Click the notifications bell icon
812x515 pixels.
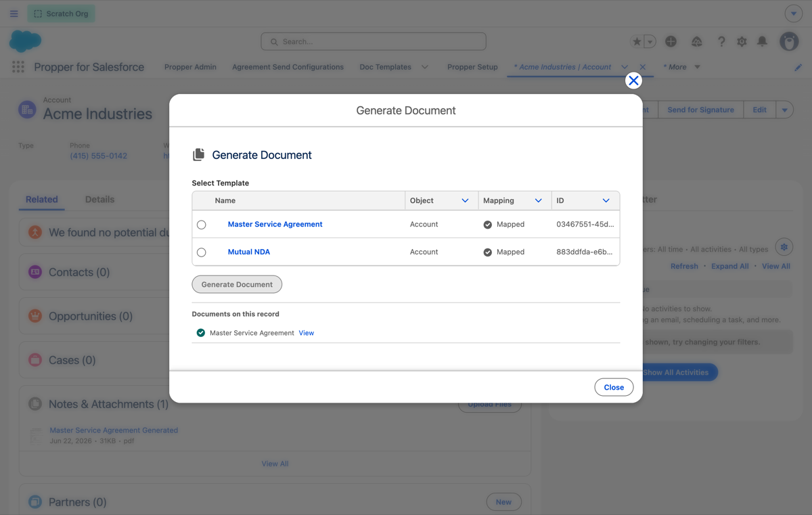point(762,41)
